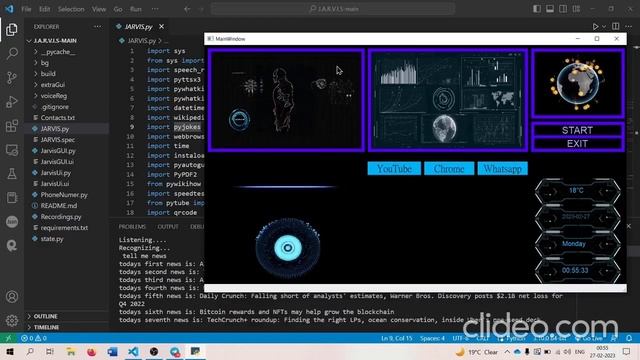640x360 pixels.
Task: Select the JARVIS.py editor tab
Action: [139, 27]
